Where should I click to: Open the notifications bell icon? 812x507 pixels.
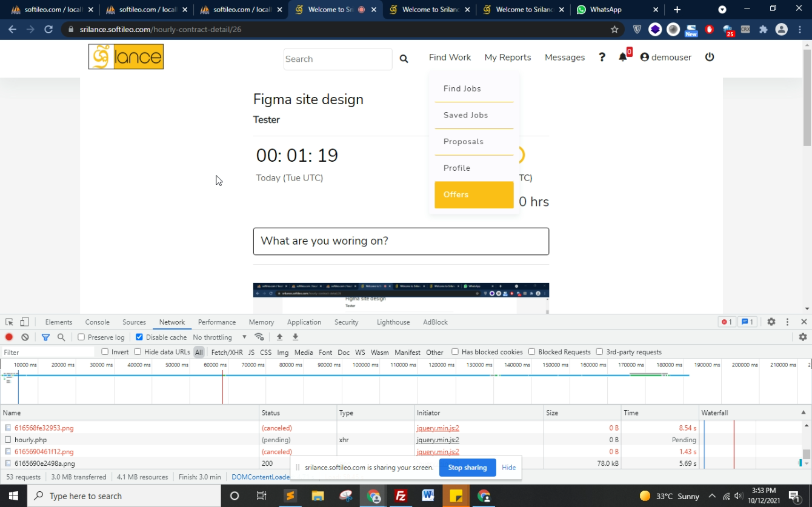tap(622, 57)
